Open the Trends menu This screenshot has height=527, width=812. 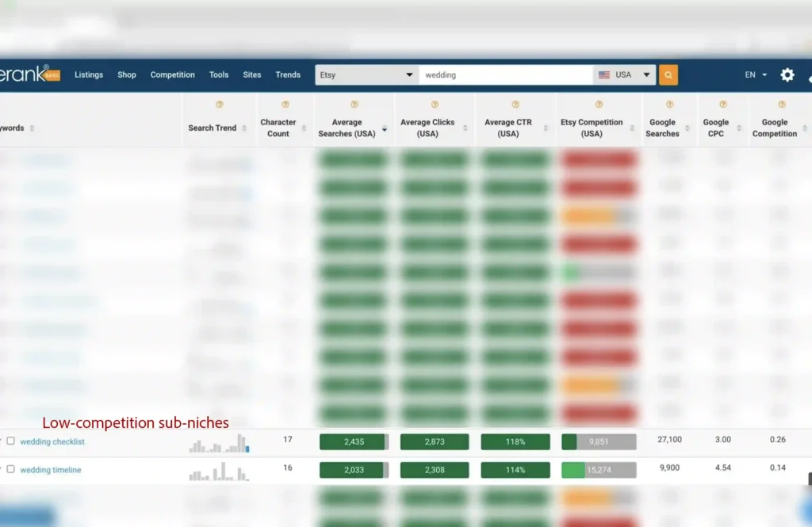(x=288, y=75)
